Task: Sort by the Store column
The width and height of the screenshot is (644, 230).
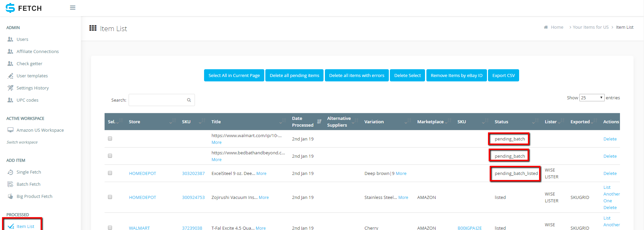Action: point(151,122)
